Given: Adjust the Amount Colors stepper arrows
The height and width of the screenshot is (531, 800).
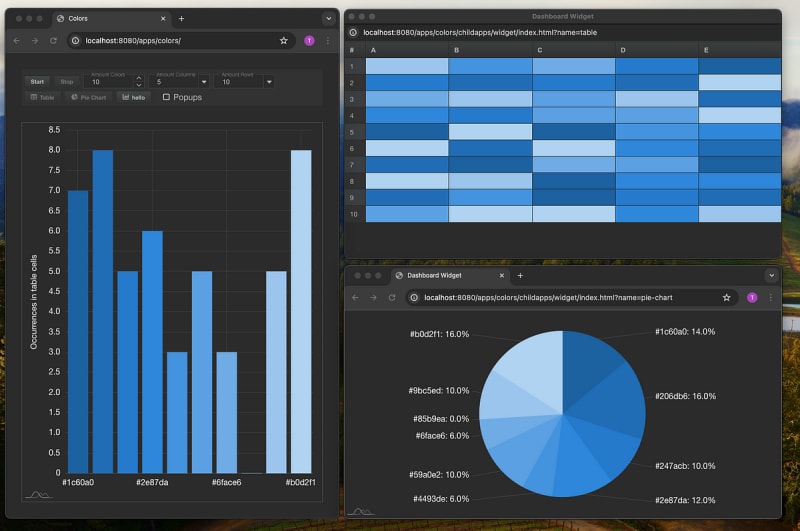Looking at the screenshot, I should 139,82.
